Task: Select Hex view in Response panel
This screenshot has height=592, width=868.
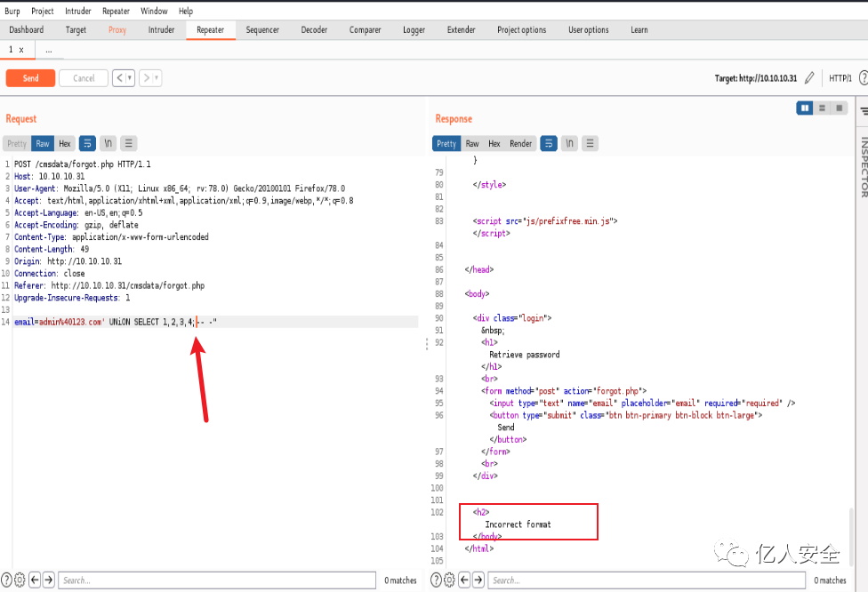Action: pos(494,143)
